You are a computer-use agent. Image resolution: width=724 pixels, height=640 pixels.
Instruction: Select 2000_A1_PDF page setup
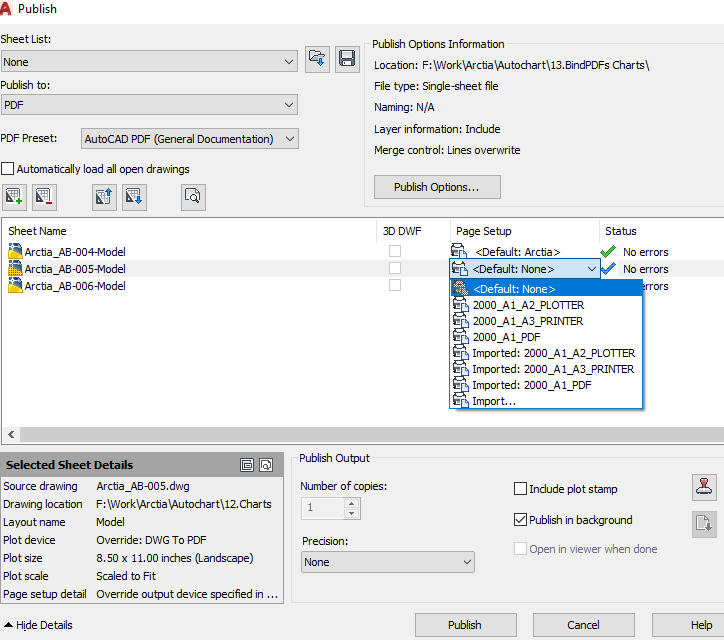546,337
